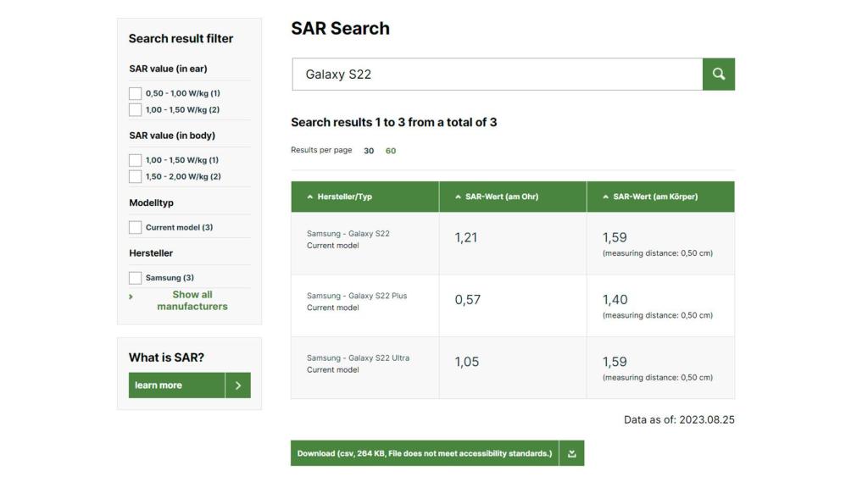Click the Hersteller filter section label

pyautogui.click(x=151, y=253)
